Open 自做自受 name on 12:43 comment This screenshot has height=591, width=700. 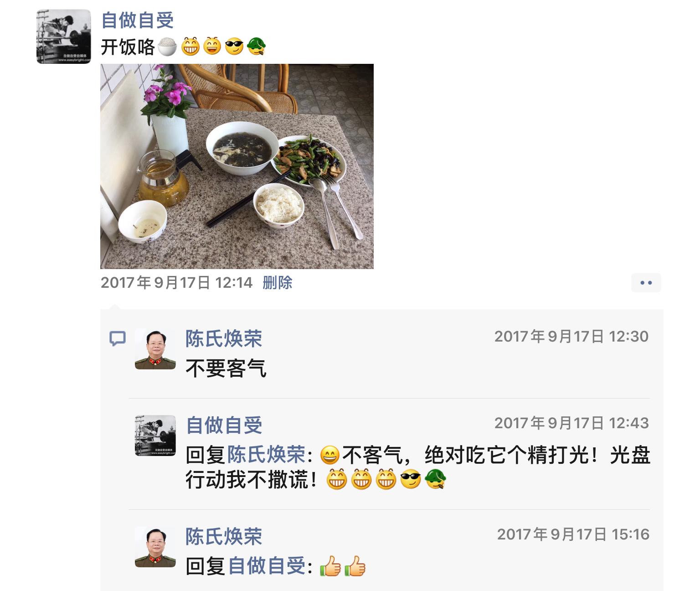click(x=224, y=425)
